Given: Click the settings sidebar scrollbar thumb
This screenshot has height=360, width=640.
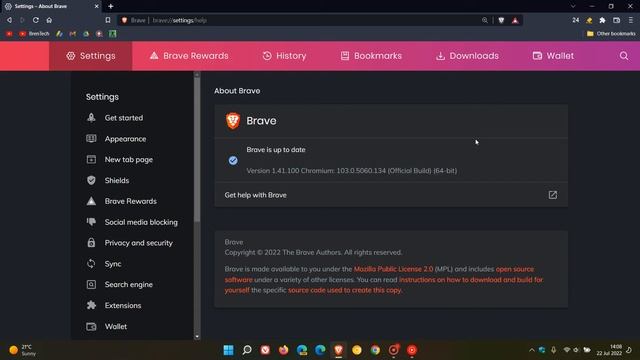Looking at the screenshot, I should point(197,150).
